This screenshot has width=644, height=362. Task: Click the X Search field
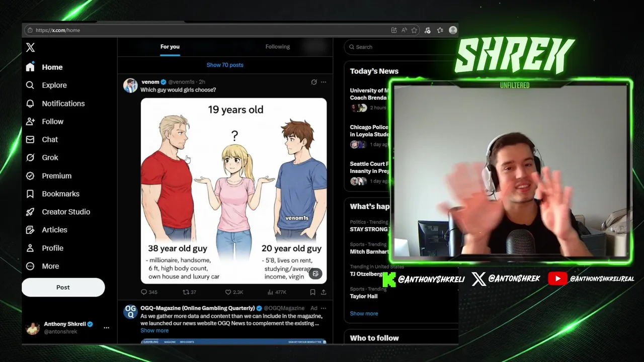[x=401, y=47]
